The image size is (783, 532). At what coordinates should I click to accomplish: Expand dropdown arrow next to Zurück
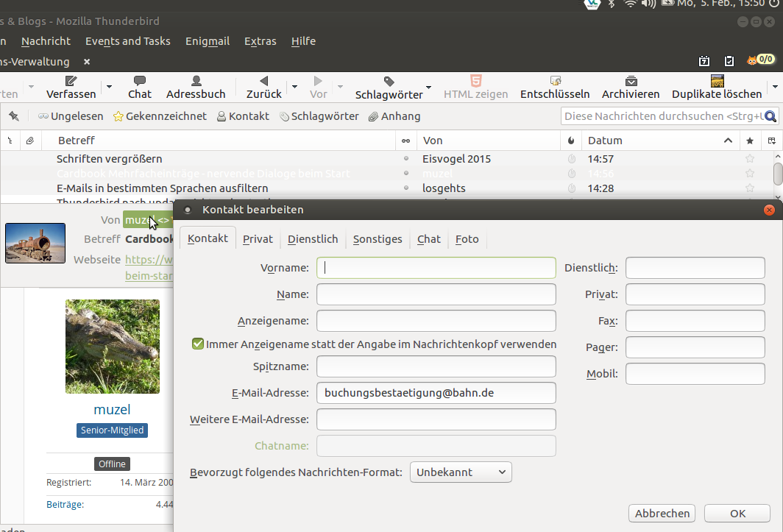[294, 87]
